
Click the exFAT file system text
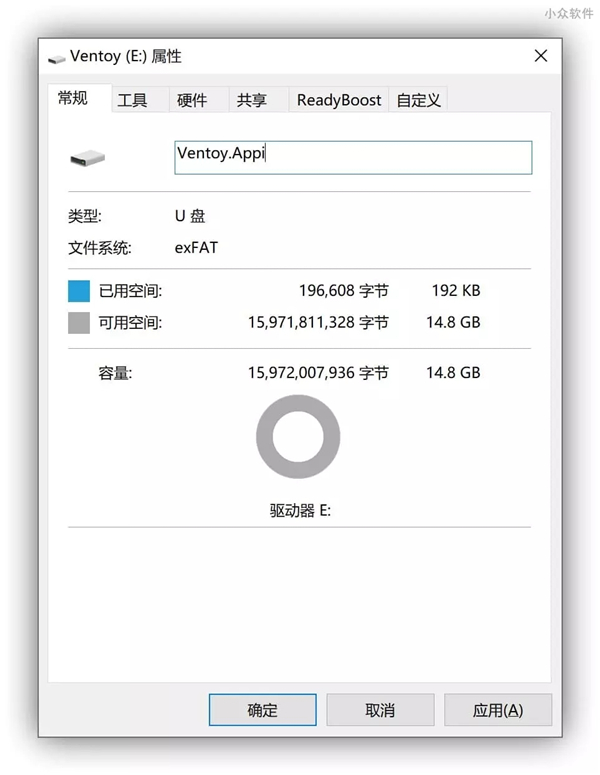click(x=196, y=247)
